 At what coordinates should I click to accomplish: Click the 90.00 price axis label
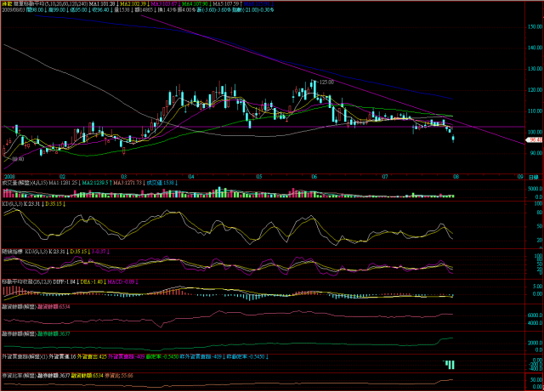(536, 153)
